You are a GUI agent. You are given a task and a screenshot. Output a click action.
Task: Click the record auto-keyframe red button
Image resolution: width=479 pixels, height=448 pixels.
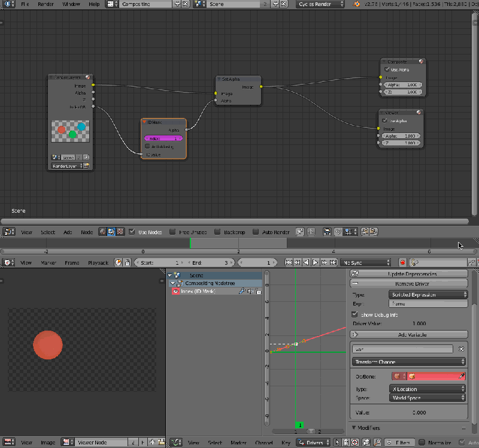click(402, 262)
